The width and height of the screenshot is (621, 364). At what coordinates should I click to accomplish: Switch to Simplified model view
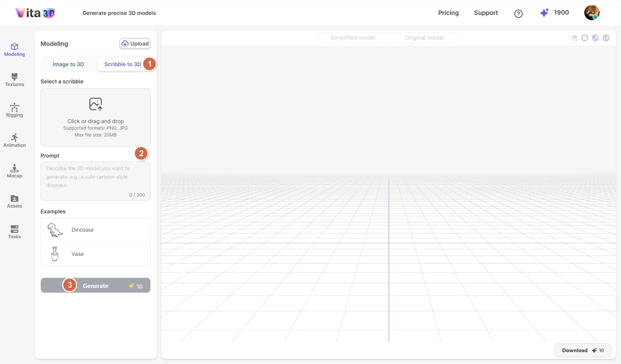(353, 38)
